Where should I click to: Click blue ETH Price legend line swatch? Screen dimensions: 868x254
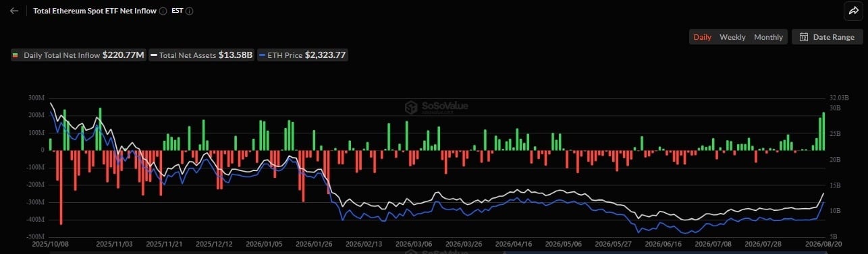click(x=263, y=55)
